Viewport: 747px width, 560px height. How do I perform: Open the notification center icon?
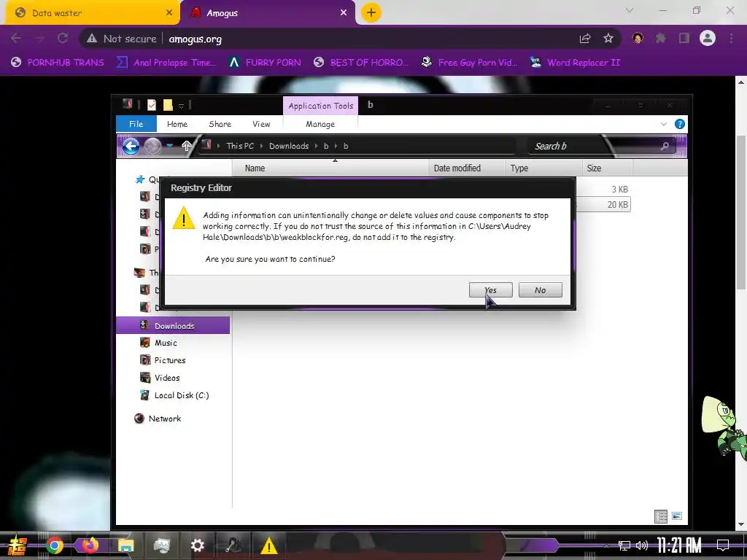pyautogui.click(x=723, y=545)
